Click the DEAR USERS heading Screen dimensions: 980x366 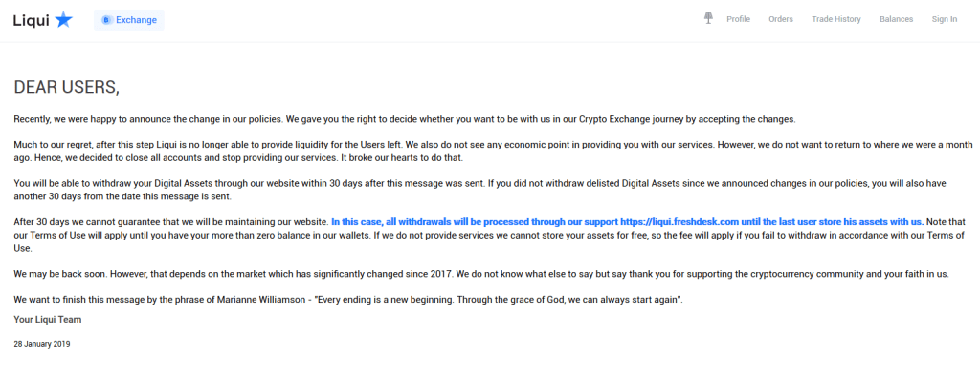[x=66, y=87]
